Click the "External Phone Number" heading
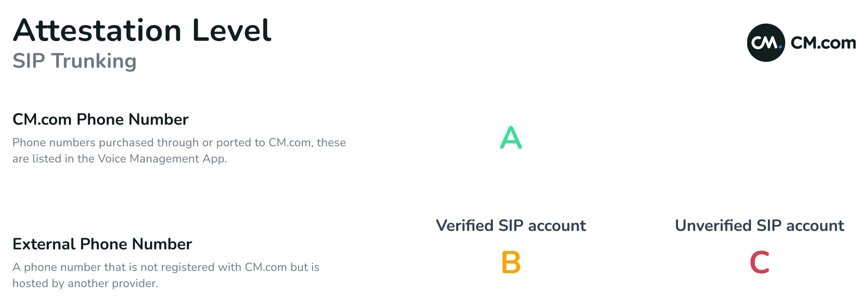The width and height of the screenshot is (868, 304). (x=102, y=244)
